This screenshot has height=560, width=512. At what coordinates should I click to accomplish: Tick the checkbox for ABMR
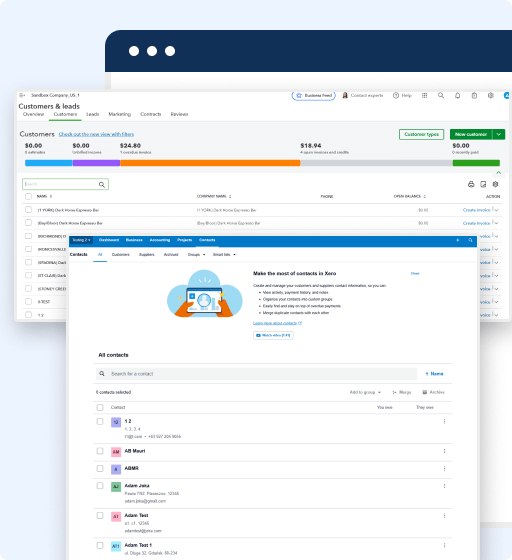(100, 468)
